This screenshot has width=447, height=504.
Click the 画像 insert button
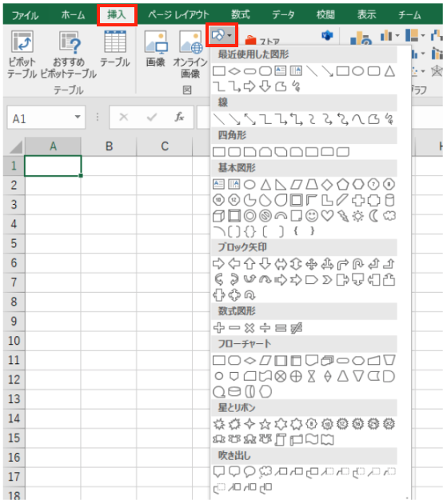tap(156, 48)
